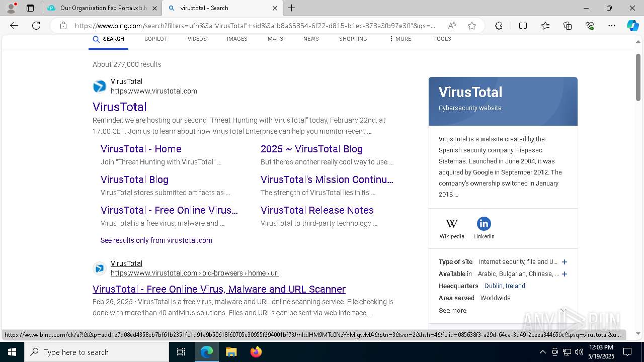
Task: Switch to the IMAGES tab
Action: [x=237, y=39]
